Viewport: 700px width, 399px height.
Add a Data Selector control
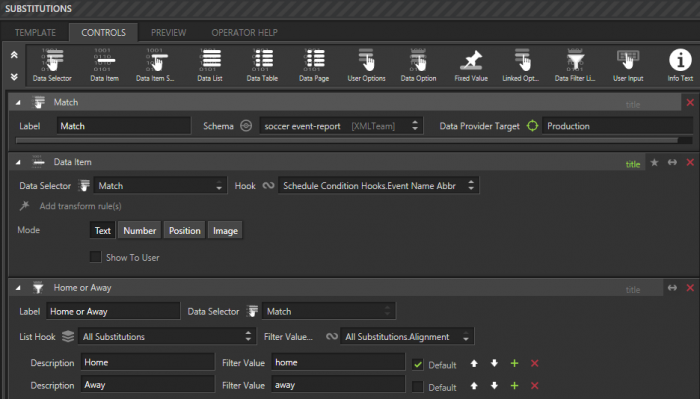(x=52, y=65)
